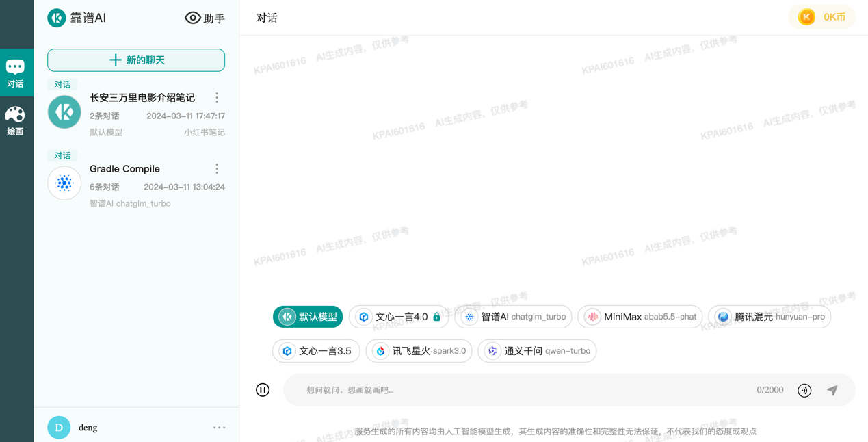Choose the 通义千问 qwen-turbo model

click(x=537, y=351)
